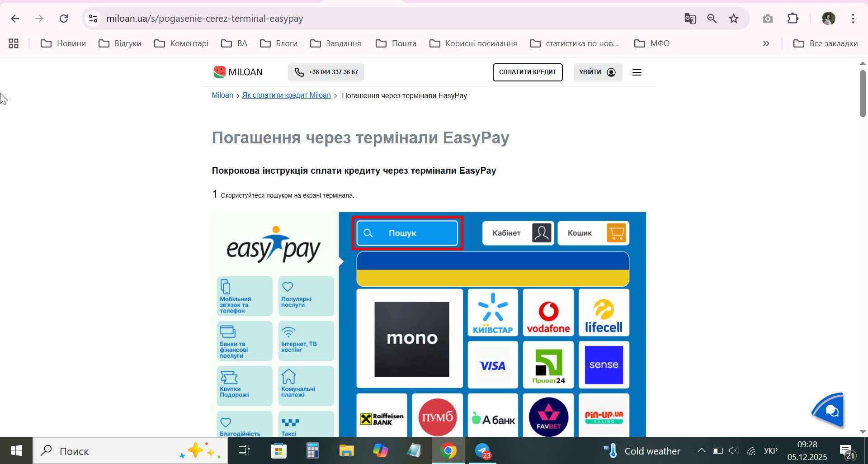868x464 pixels.
Task: Expand the Коментарі bookmark folder
Action: coord(181,43)
